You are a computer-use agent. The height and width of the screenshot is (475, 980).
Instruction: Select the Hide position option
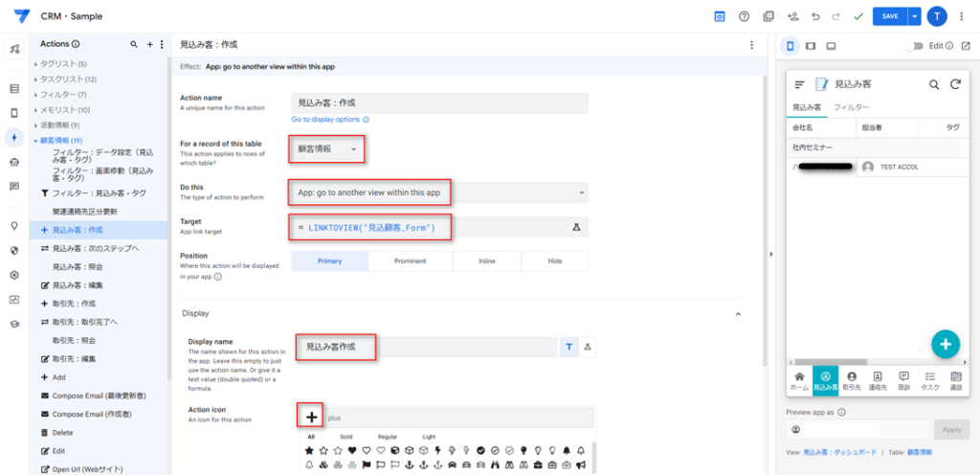[554, 261]
